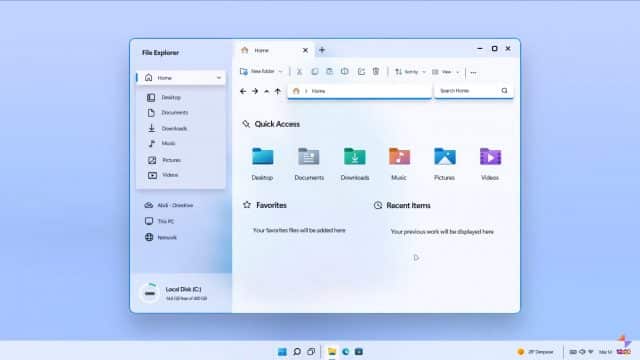This screenshot has width=640, height=360.
Task: Select the Home tab
Action: (x=273, y=50)
